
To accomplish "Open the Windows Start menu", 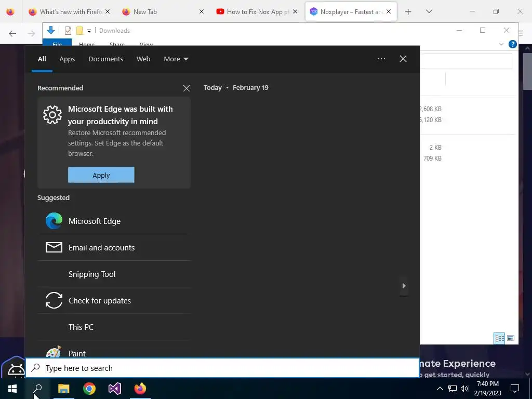I will pos(12,389).
